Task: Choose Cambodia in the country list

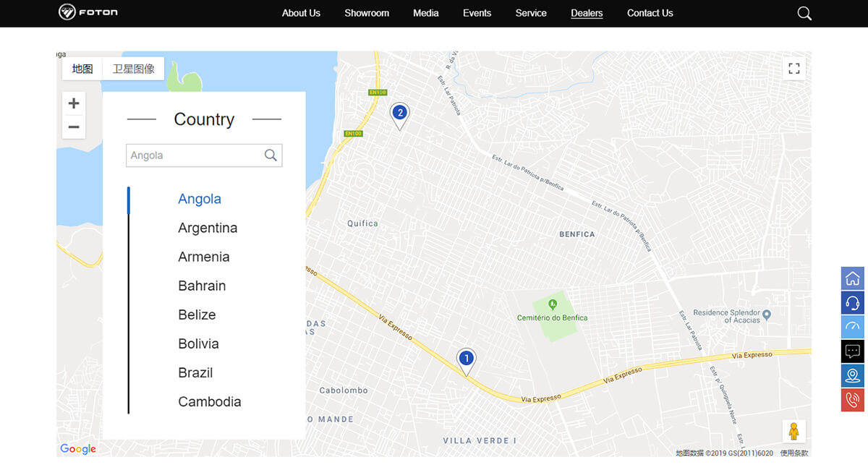Action: click(210, 401)
